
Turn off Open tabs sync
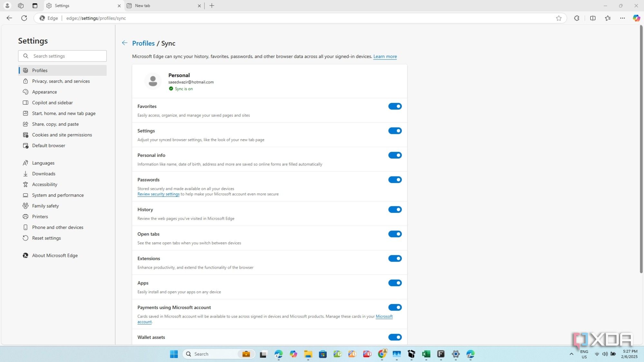[395, 234]
